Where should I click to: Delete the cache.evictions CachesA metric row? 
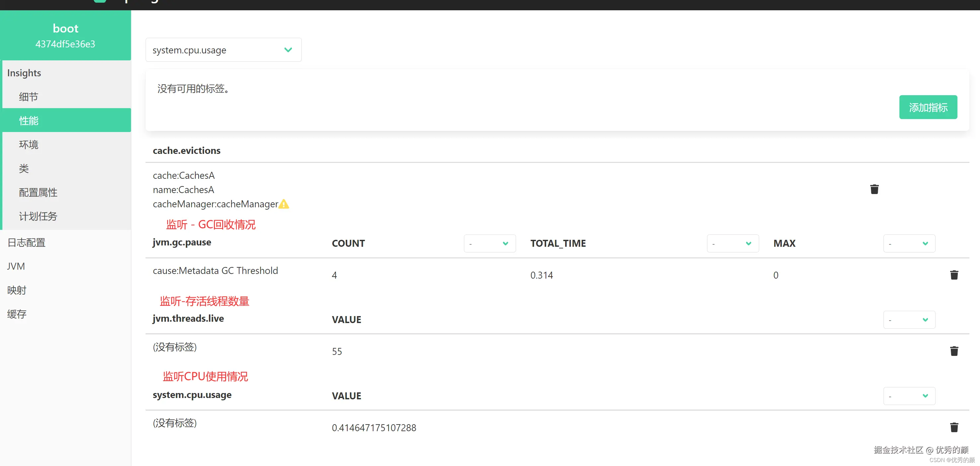tap(874, 189)
